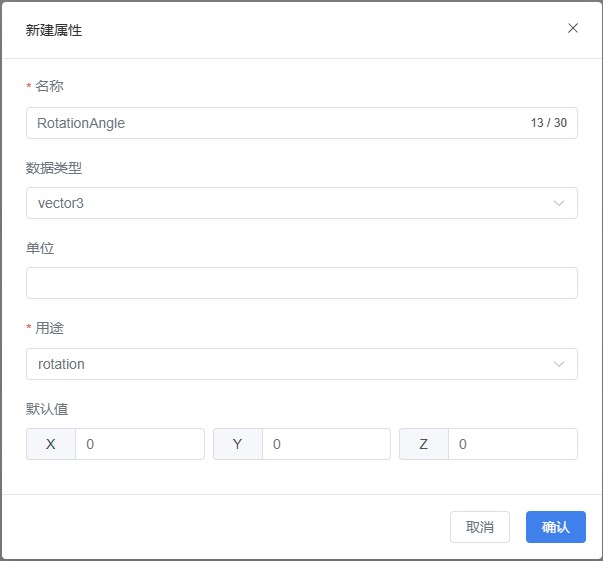Click the chevron arrow in the rotation selector

click(x=559, y=364)
